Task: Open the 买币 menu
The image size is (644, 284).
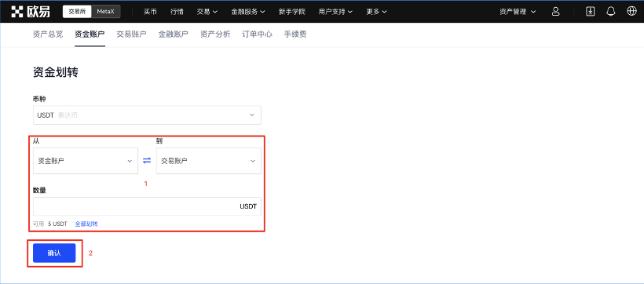Action: [x=150, y=12]
